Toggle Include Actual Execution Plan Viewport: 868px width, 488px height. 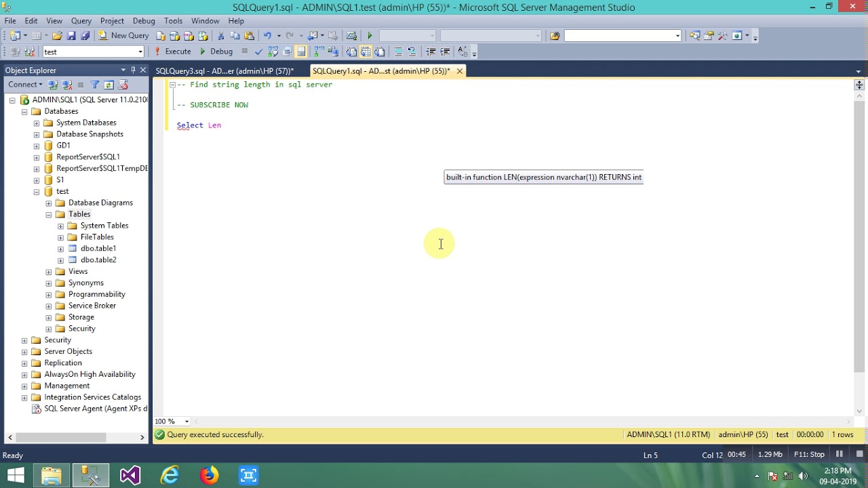(x=319, y=52)
